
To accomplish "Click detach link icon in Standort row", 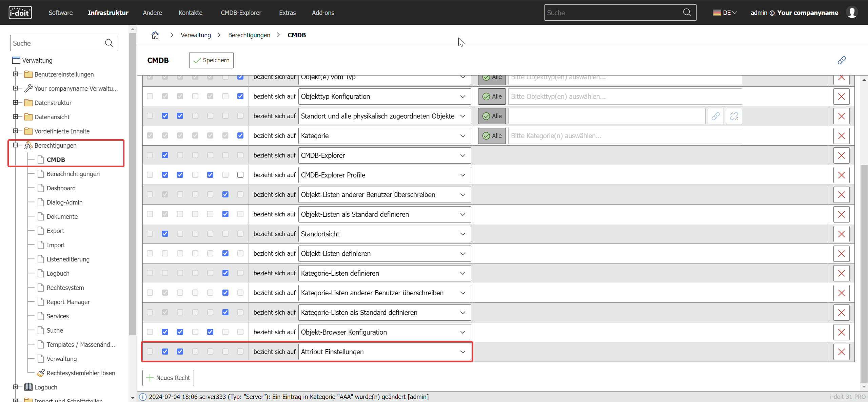I will coord(734,116).
